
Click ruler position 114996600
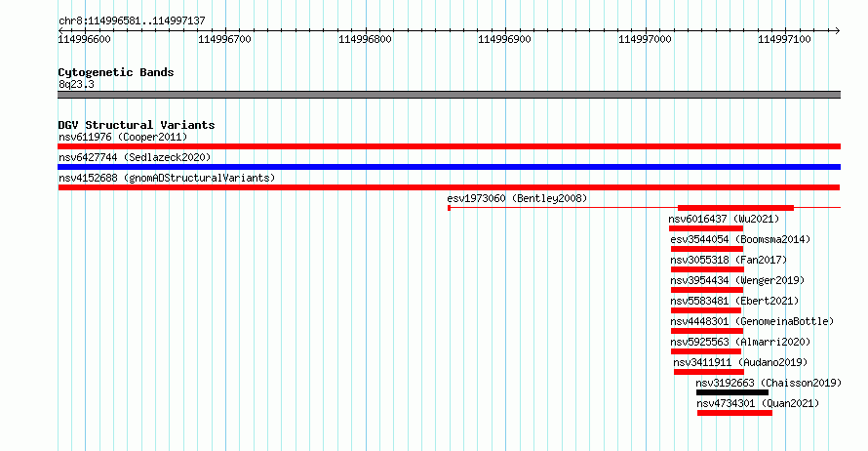pyautogui.click(x=84, y=39)
